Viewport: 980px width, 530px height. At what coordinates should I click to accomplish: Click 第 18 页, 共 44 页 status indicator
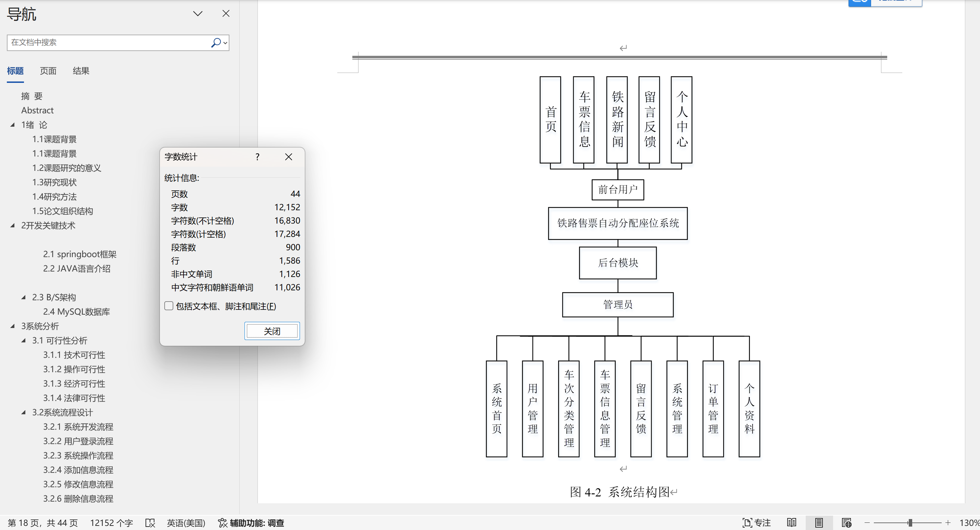coord(42,523)
